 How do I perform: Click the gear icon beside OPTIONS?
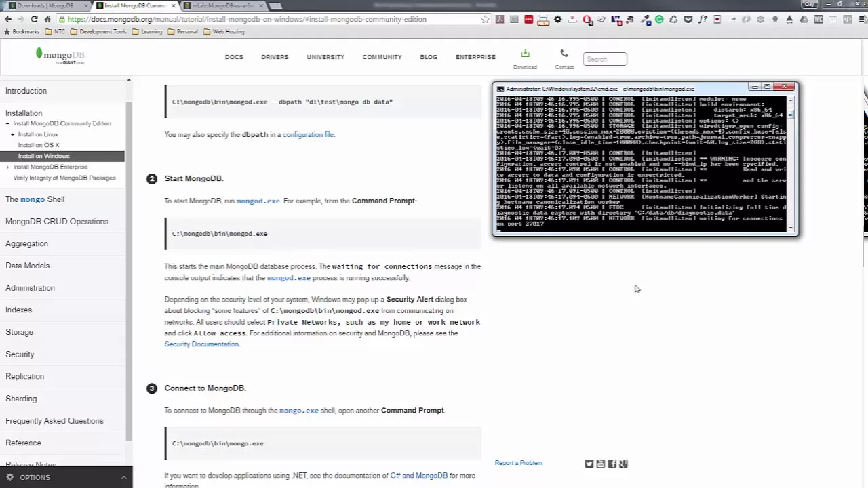(10, 477)
